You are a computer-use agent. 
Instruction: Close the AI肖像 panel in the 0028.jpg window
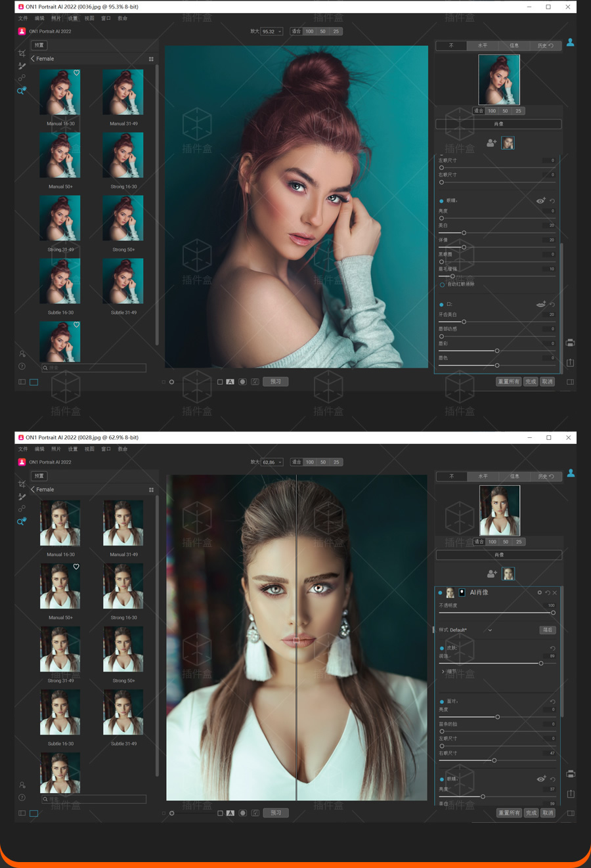coord(555,592)
